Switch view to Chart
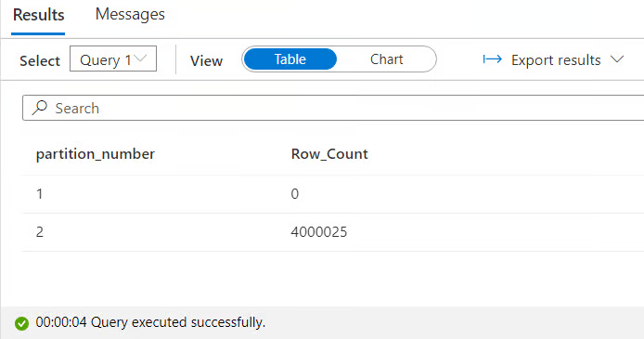644x339 pixels. (x=386, y=59)
